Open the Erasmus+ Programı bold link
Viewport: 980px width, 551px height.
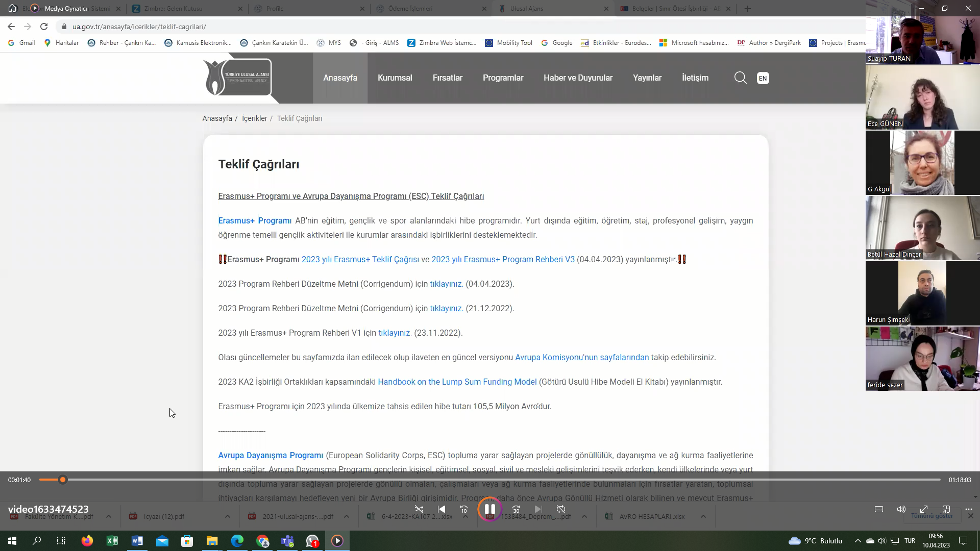pos(255,220)
